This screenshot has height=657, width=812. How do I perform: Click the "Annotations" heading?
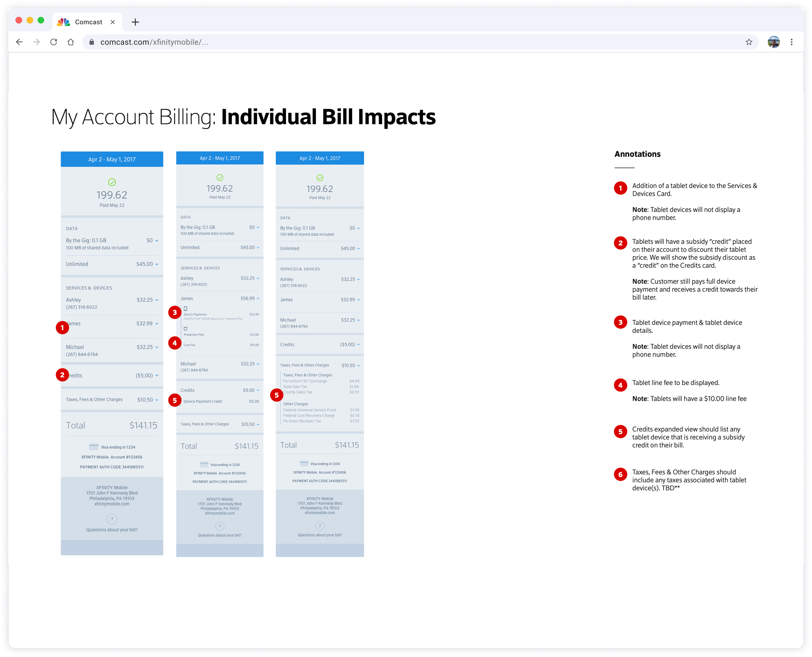pyautogui.click(x=637, y=154)
